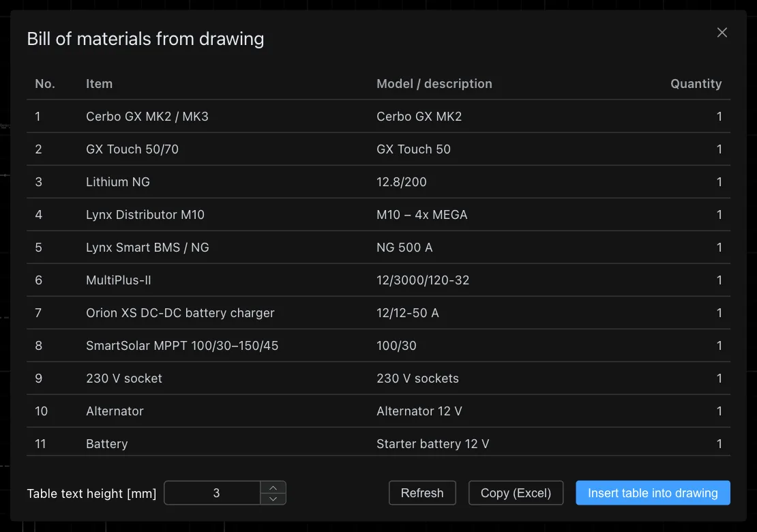Click row number 10 in the table
757x532 pixels.
pyautogui.click(x=42, y=411)
